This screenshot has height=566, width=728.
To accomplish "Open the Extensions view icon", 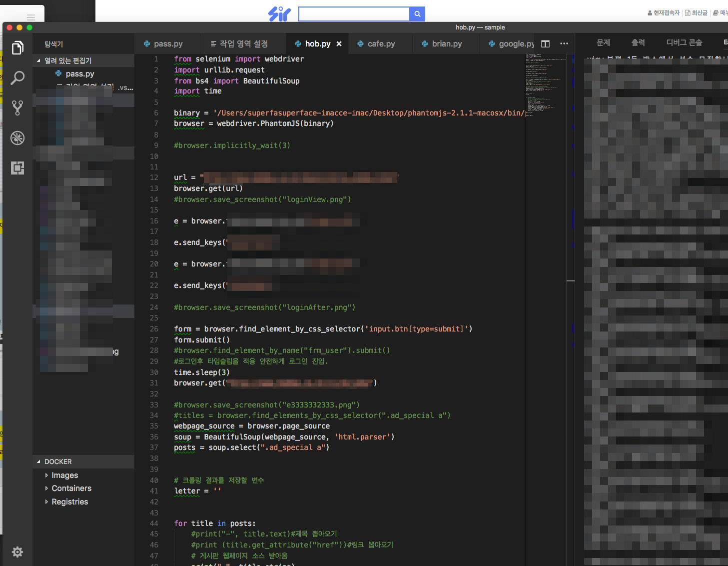I will tap(17, 168).
